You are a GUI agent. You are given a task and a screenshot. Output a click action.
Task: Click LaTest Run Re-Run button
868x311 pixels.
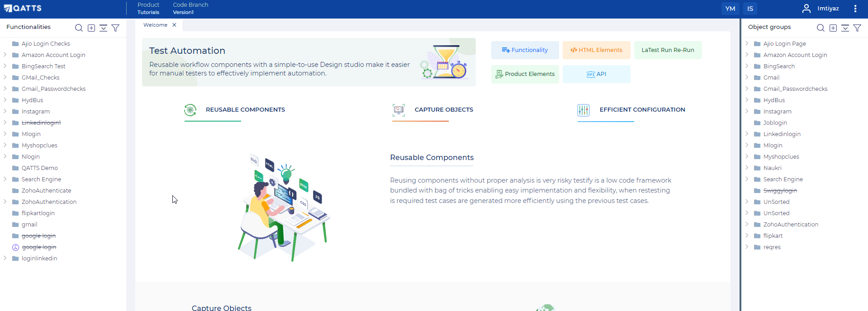click(x=668, y=50)
